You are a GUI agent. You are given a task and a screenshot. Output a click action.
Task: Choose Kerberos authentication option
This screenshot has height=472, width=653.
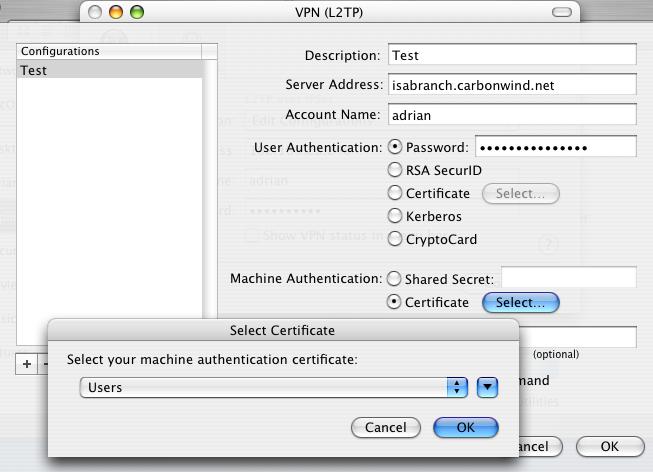[395, 216]
